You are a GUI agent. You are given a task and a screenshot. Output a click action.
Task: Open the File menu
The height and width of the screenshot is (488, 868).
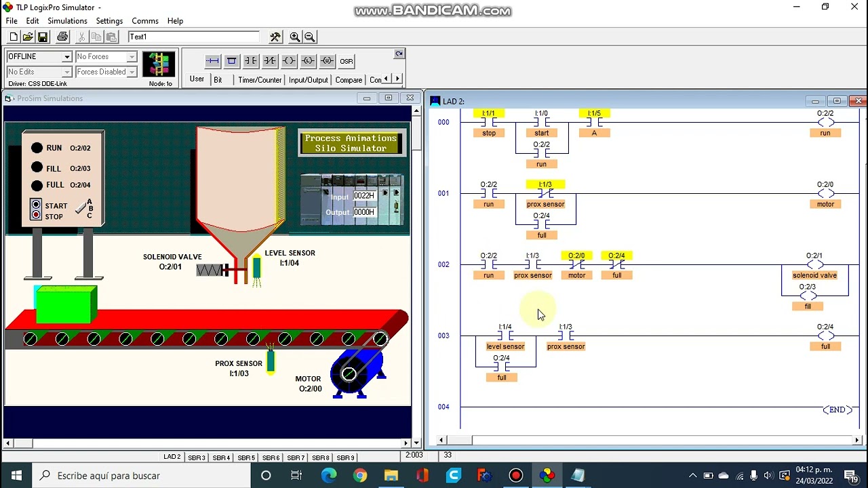point(12,21)
